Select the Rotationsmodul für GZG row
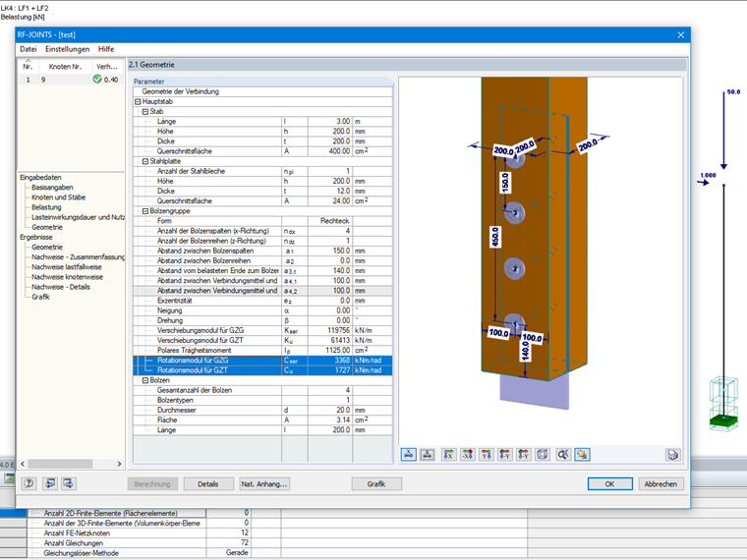Viewport: 747px width, 560px height. pos(262,360)
